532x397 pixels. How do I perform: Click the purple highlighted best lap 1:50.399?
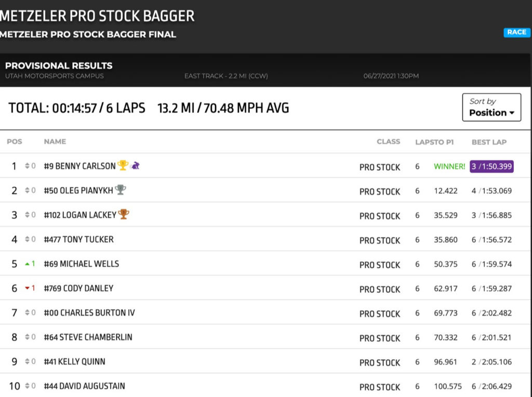[491, 167]
